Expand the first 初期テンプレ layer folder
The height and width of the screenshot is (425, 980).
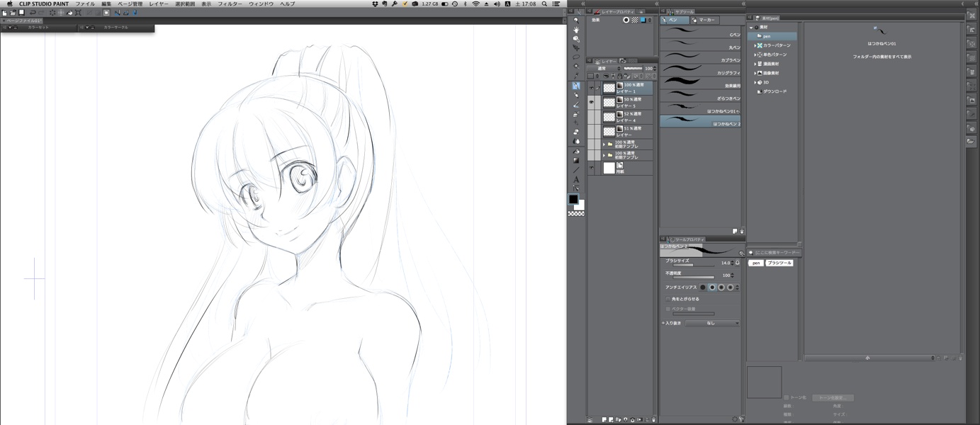pos(604,144)
